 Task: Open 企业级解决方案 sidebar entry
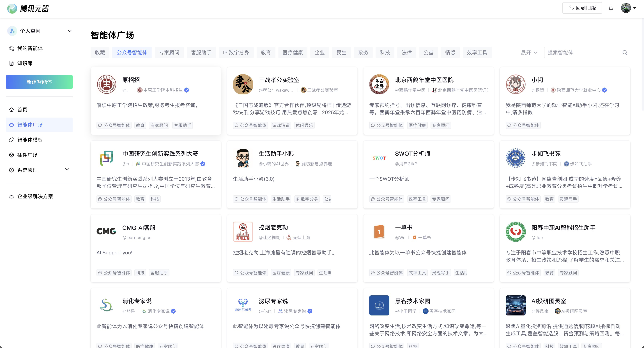pyautogui.click(x=35, y=196)
